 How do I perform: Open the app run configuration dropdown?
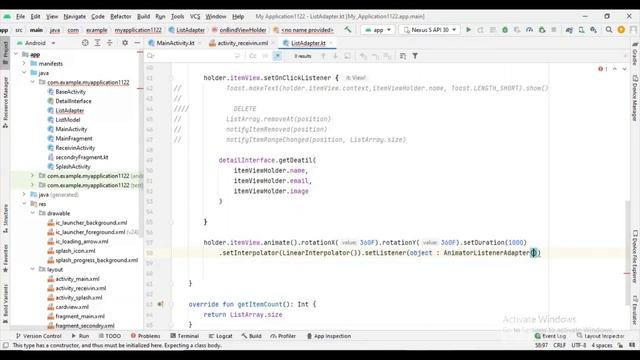(x=378, y=30)
